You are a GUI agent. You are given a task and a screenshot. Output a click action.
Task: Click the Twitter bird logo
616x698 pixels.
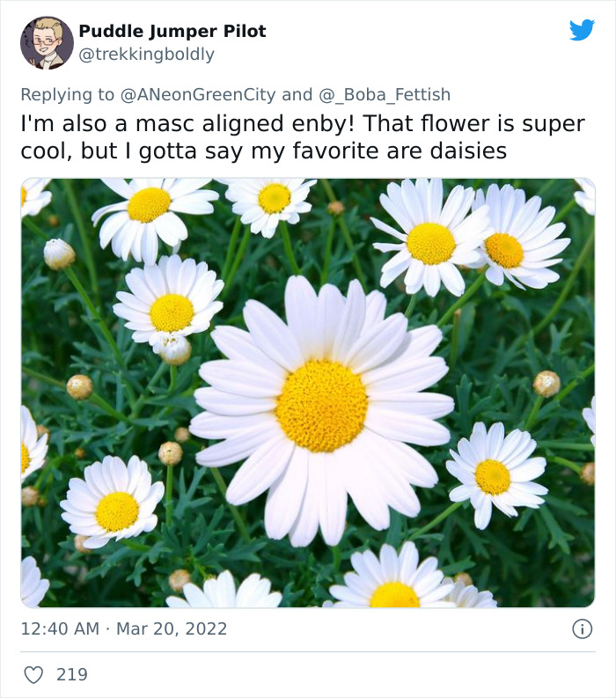pos(583,30)
